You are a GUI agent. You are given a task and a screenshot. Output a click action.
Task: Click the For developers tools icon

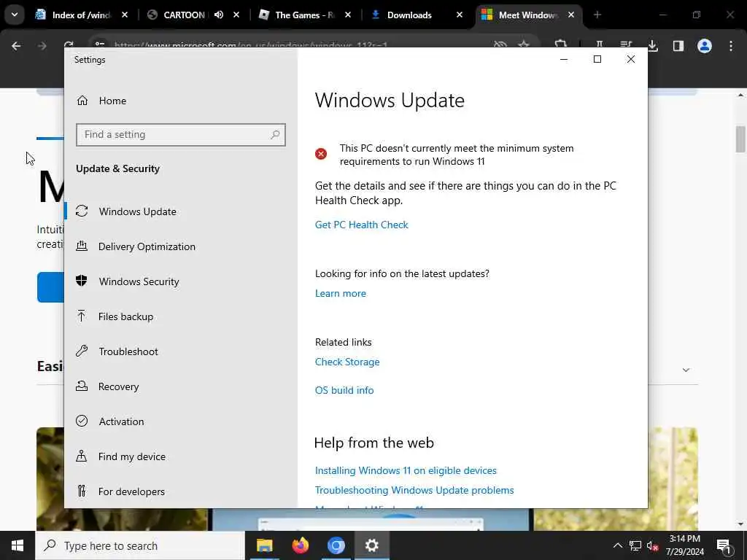tap(82, 491)
